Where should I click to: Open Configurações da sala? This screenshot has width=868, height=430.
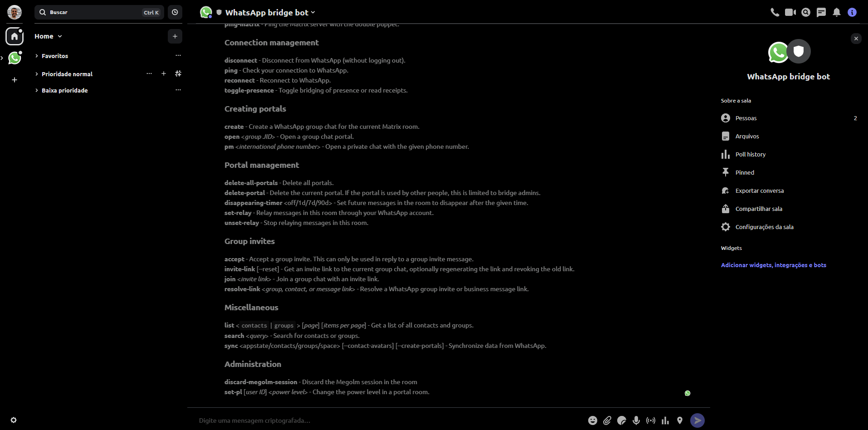click(x=764, y=227)
